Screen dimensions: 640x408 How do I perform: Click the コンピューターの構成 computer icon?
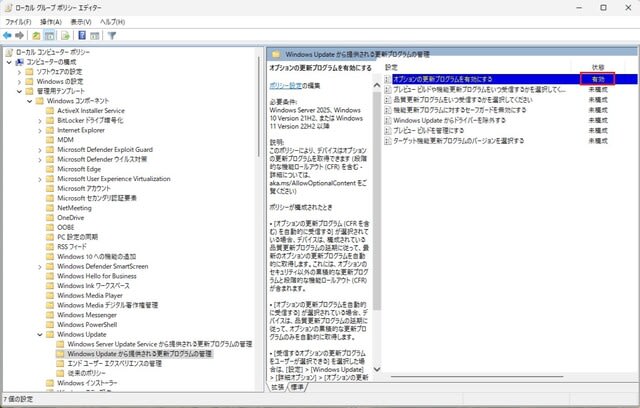click(20, 62)
